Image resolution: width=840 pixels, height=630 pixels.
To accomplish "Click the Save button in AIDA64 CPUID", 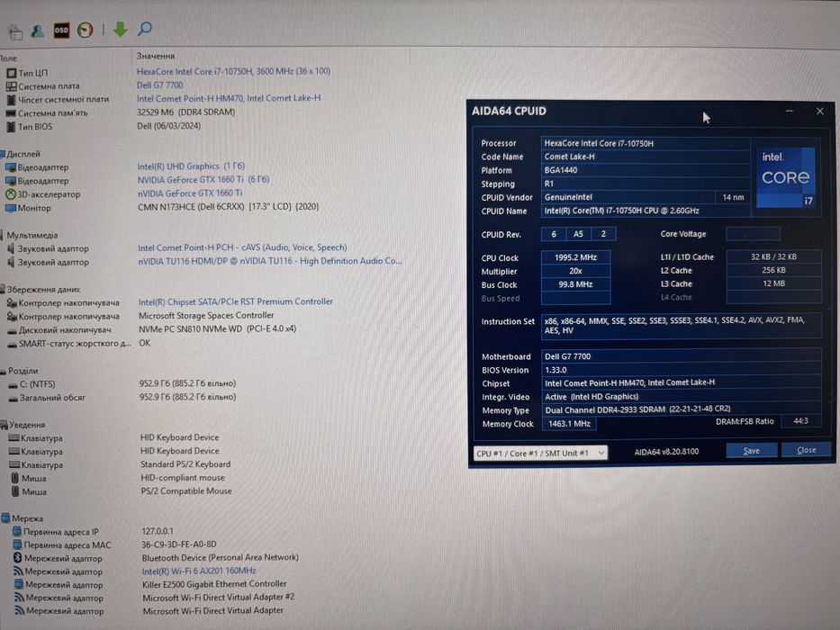I will (752, 451).
